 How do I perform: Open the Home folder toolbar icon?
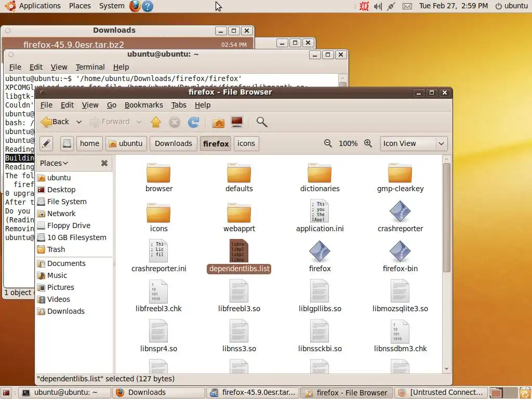click(x=218, y=122)
